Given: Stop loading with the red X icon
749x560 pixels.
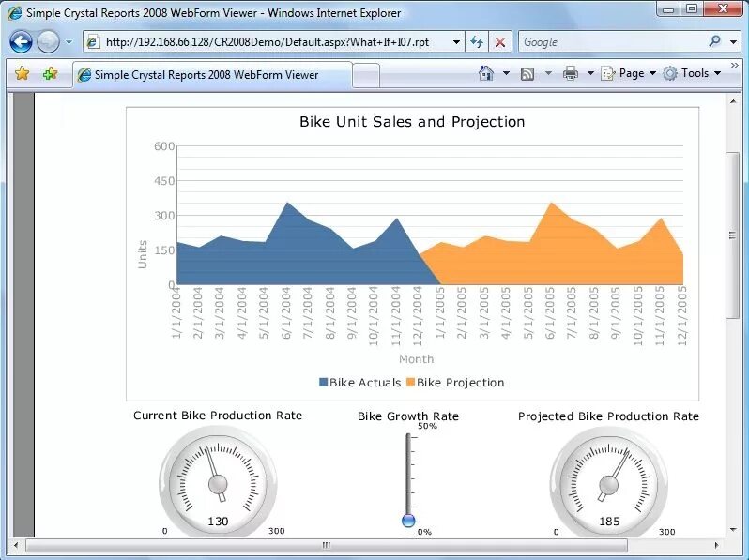Looking at the screenshot, I should point(500,42).
